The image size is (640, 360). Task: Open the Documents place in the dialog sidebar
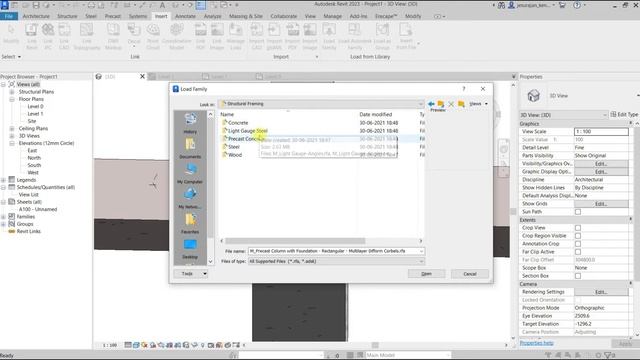pyautogui.click(x=190, y=148)
